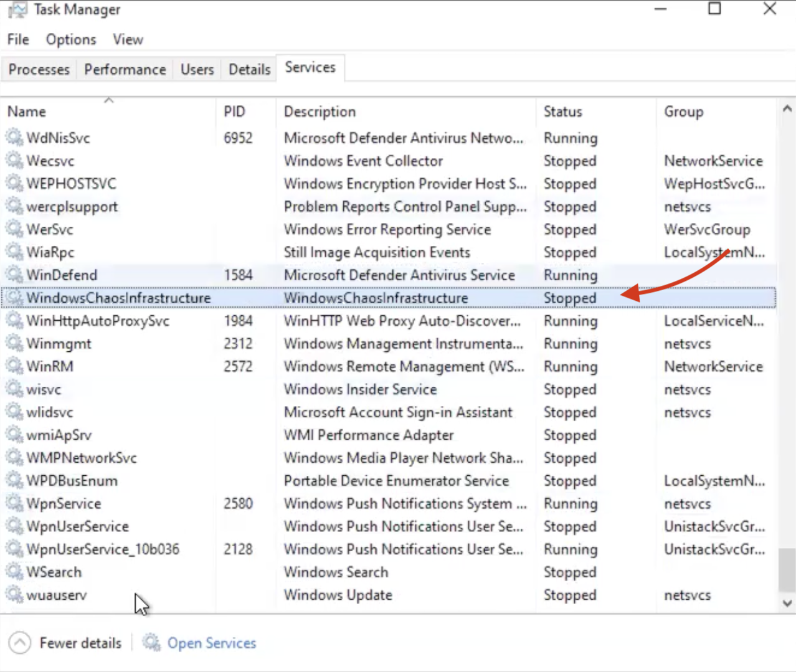
Task: Click the Open Services gear icon
Action: [151, 642]
